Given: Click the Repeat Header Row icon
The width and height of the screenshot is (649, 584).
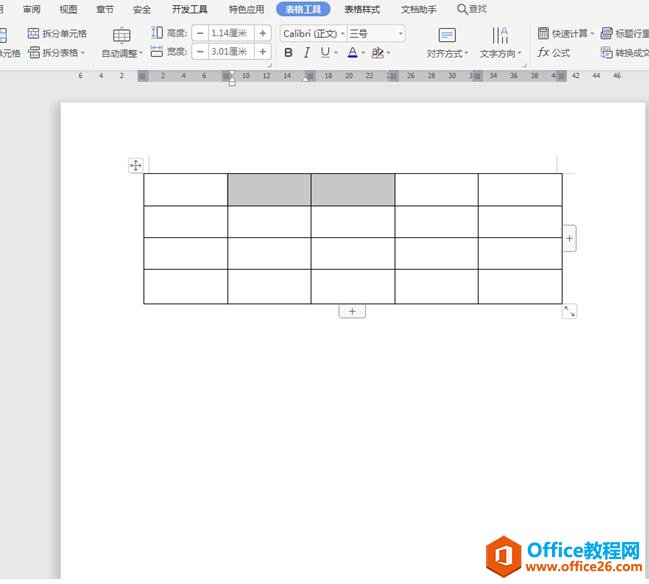Looking at the screenshot, I should tap(606, 34).
